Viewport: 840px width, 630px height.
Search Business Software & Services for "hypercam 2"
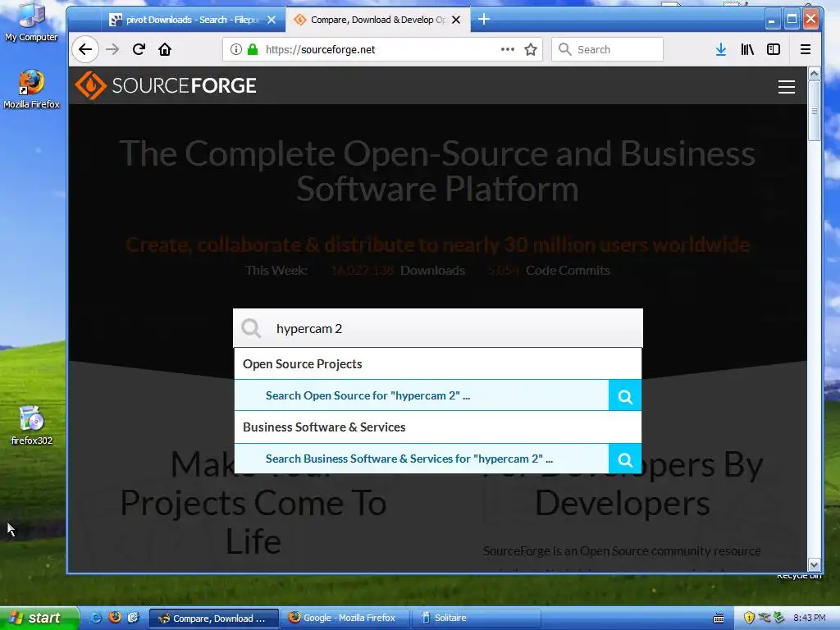click(409, 459)
